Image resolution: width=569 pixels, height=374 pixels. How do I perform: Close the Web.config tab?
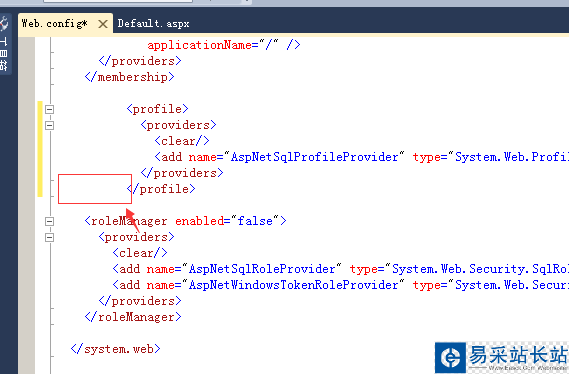point(103,24)
